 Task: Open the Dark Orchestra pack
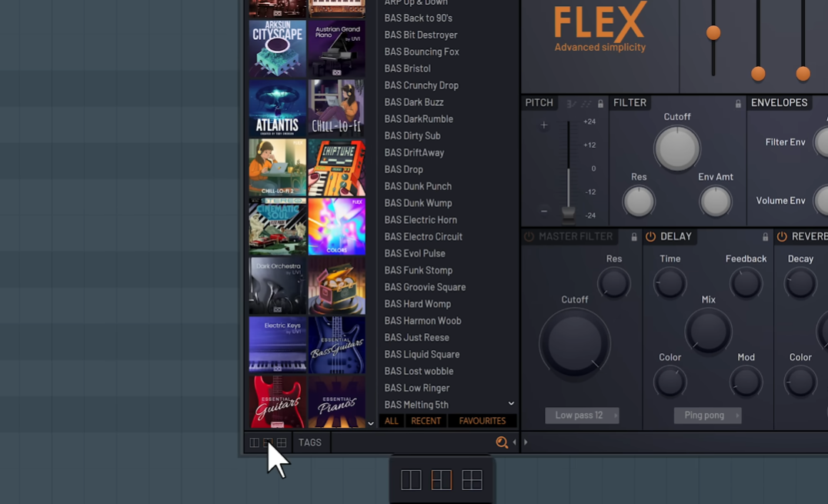(x=277, y=285)
